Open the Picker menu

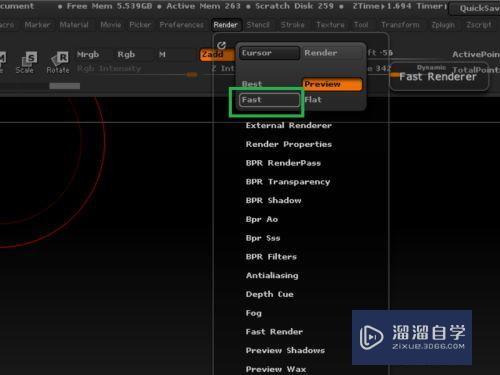[140, 25]
